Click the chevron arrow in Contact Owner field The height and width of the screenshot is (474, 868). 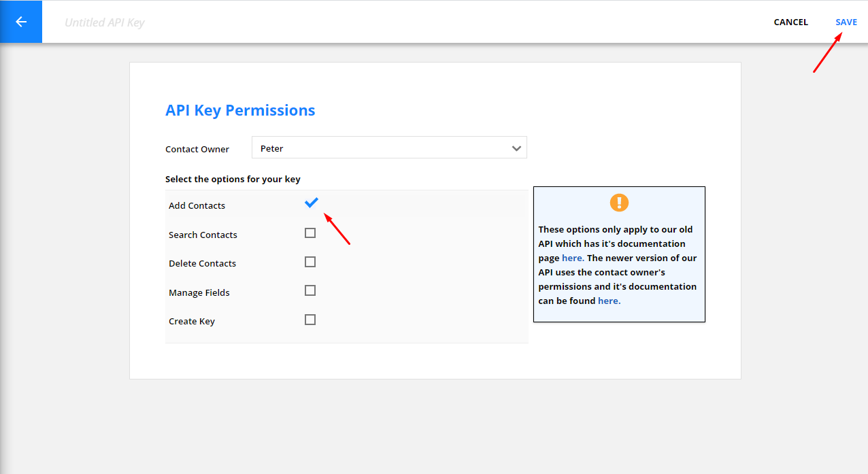point(516,148)
